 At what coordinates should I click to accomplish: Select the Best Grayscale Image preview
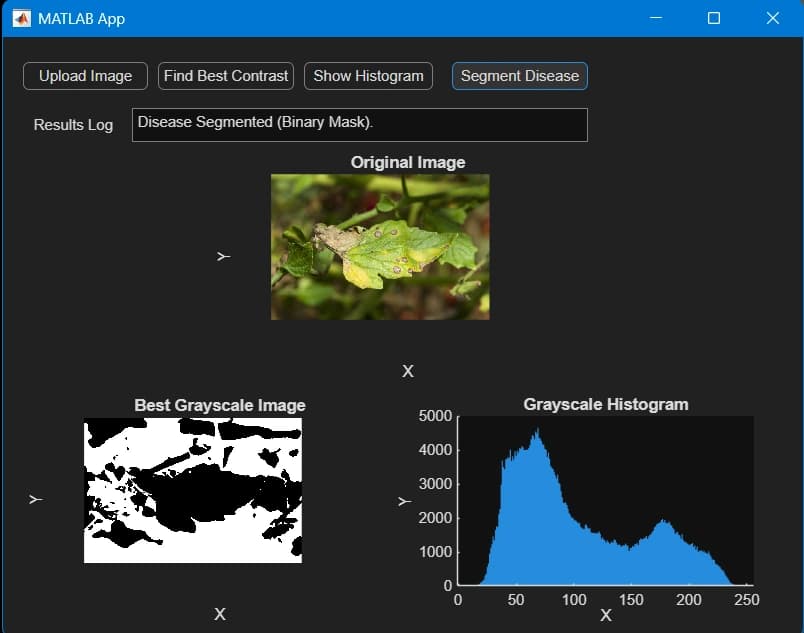193,490
